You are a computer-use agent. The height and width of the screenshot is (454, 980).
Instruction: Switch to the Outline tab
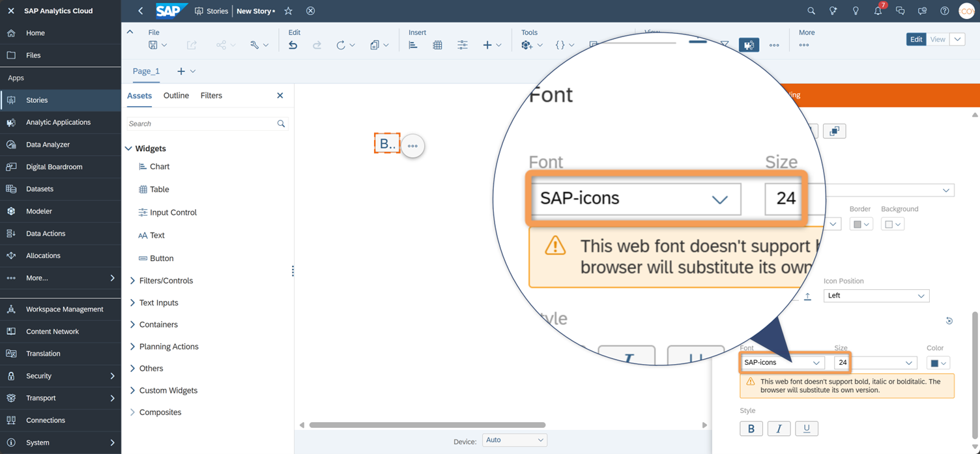(x=176, y=96)
